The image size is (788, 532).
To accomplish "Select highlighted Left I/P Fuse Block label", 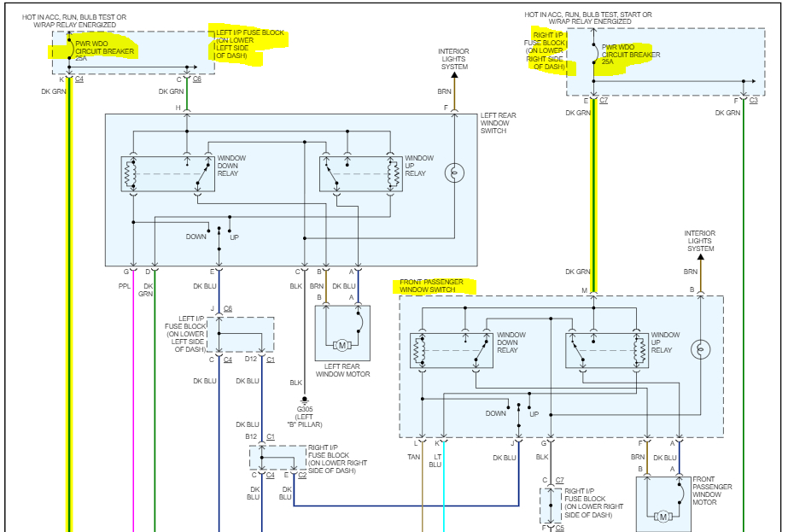I will click(x=250, y=44).
